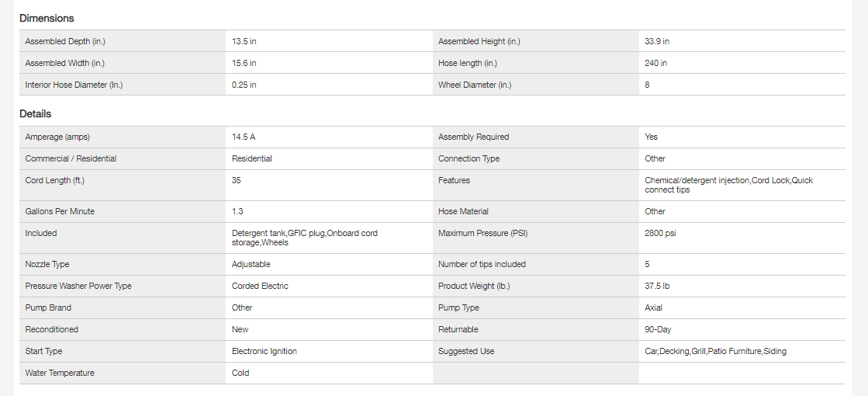The image size is (868, 396).
Task: Select the Adjustable nozzle type value
Action: tap(251, 264)
